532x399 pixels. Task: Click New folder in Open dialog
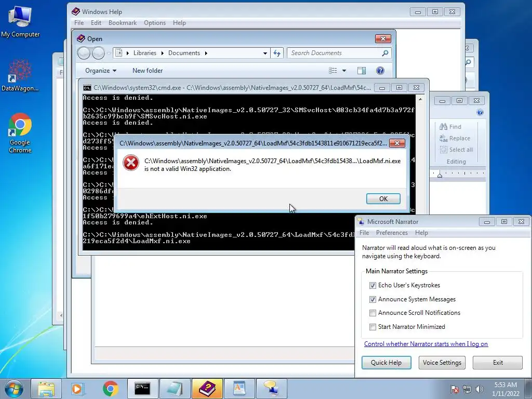pos(148,71)
